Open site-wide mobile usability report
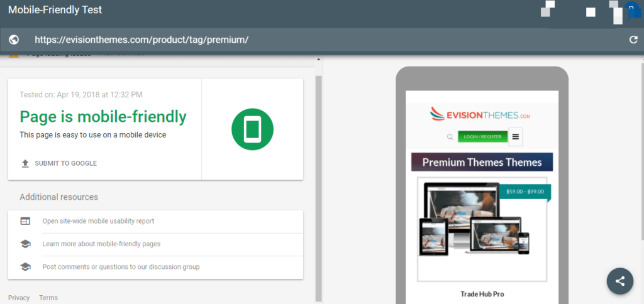This screenshot has width=644, height=304. 98,221
